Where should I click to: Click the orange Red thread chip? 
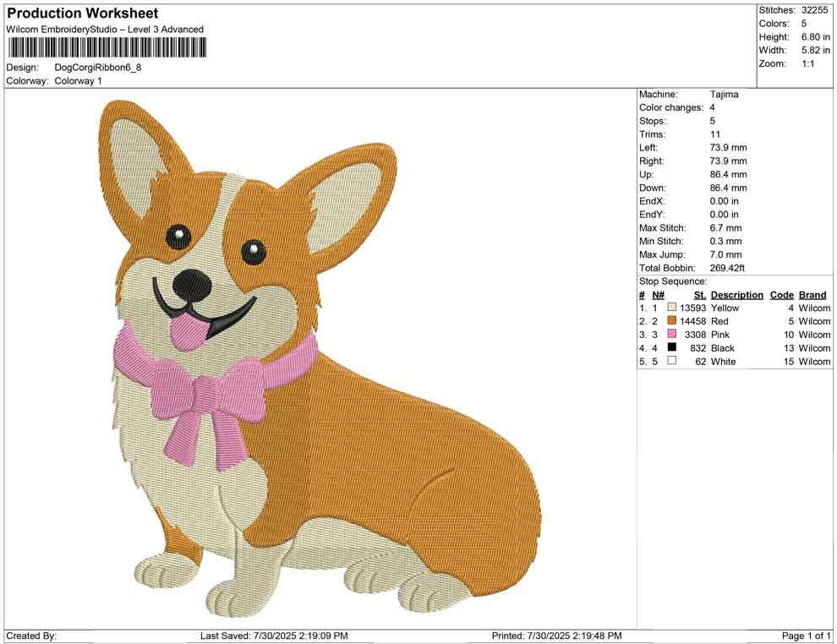(672, 321)
